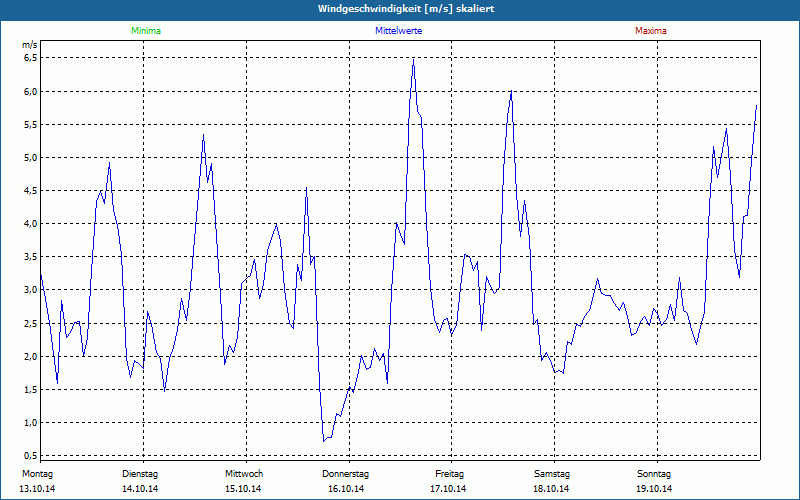The image size is (800, 500).
Task: Click the 4,5 y-axis value
Action: (31, 190)
